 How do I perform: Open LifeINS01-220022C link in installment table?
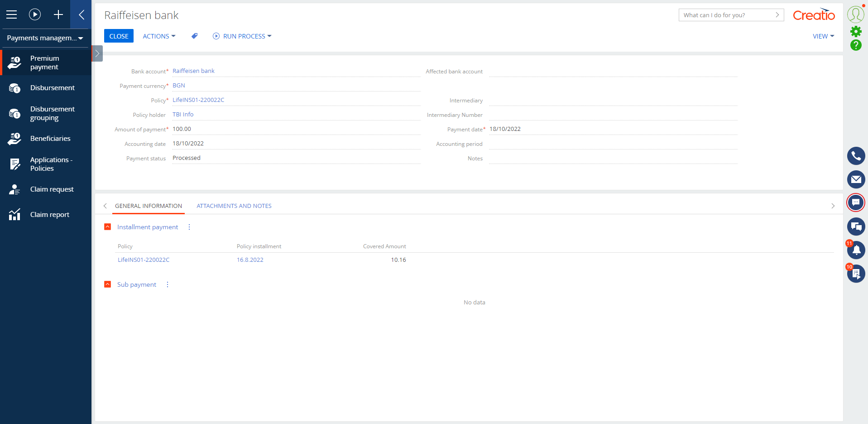(x=144, y=260)
